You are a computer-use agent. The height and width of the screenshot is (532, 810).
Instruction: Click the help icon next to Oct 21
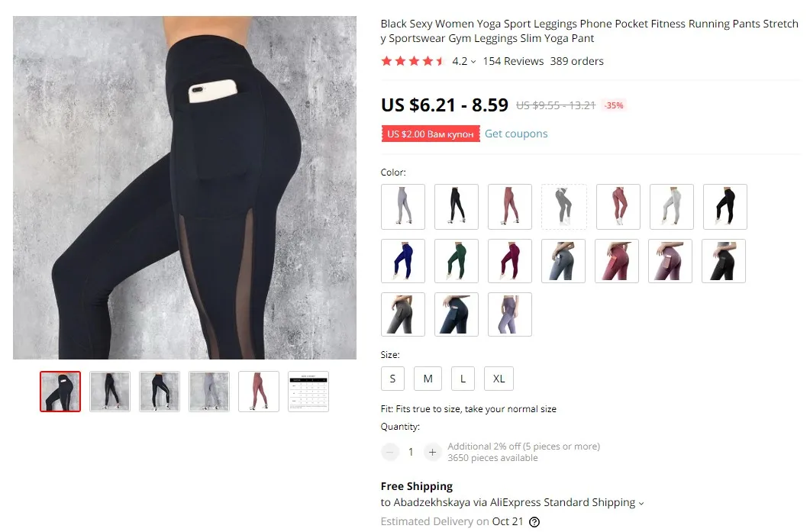(534, 521)
